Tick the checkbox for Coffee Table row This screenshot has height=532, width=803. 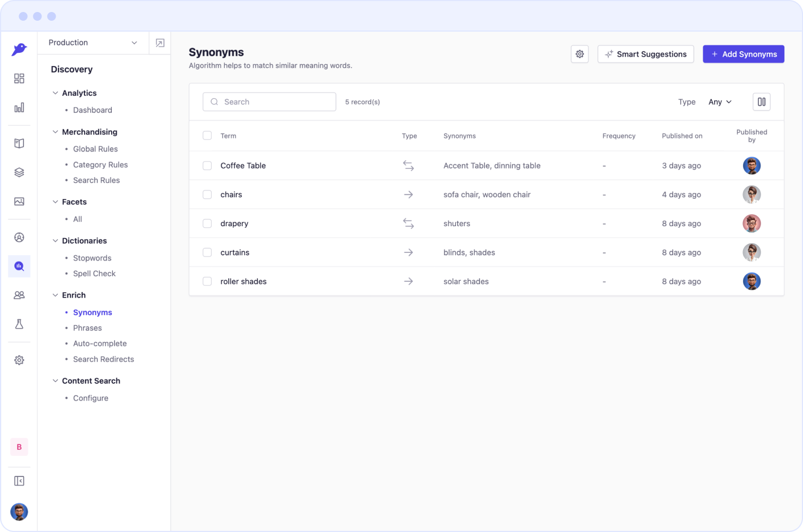(207, 166)
